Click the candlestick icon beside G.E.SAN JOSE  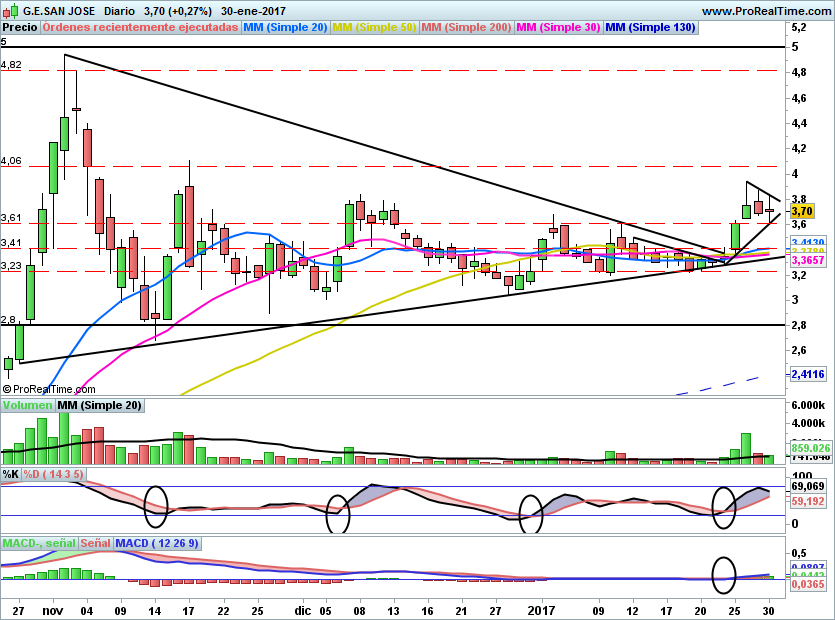11,11
